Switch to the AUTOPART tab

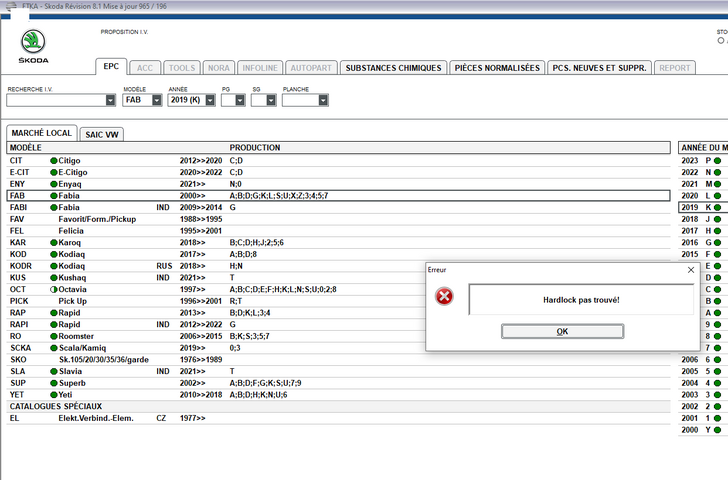click(x=311, y=68)
